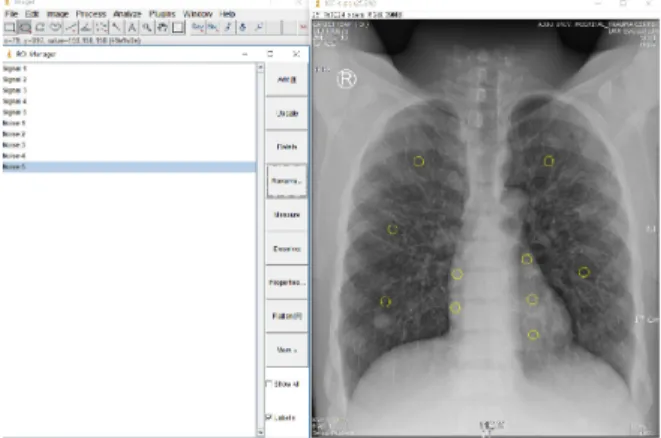
Task: Choose the Polygon selection tool
Action: (40, 27)
